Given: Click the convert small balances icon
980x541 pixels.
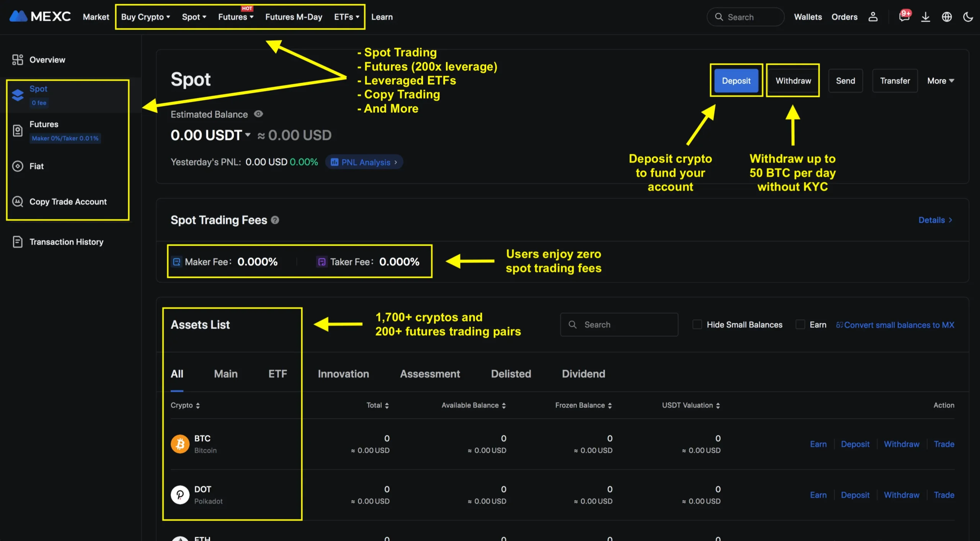Looking at the screenshot, I should 840,325.
